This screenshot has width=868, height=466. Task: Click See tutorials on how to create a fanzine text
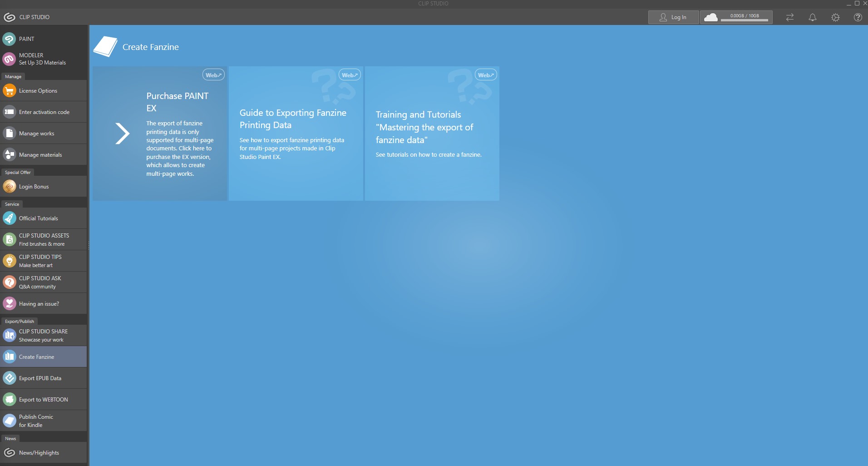coord(429,155)
